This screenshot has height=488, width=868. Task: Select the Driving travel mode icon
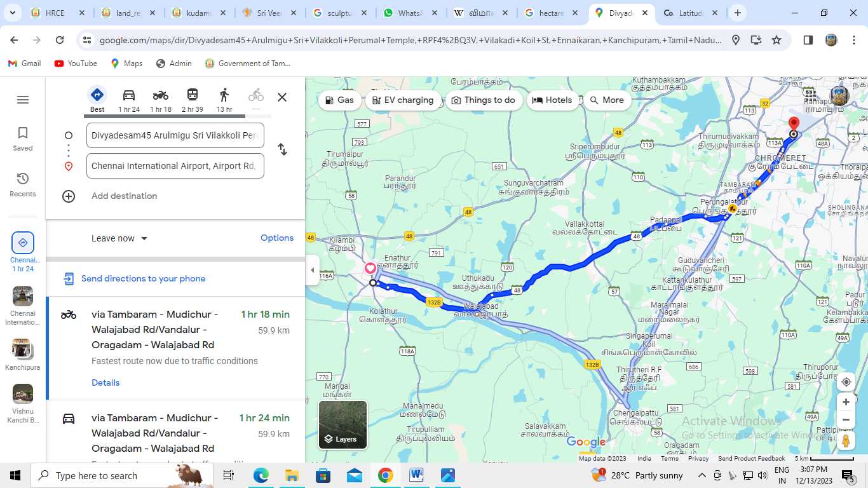pyautogui.click(x=129, y=96)
